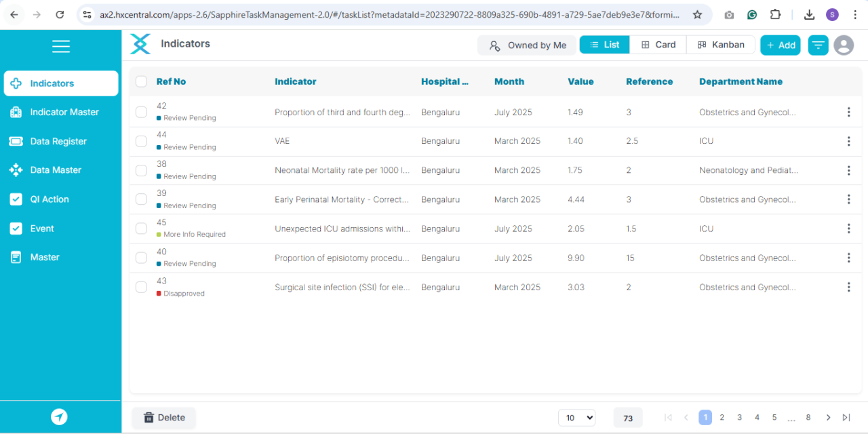Viewport: 868px width, 434px height.
Task: Click the filter icon button
Action: point(818,45)
